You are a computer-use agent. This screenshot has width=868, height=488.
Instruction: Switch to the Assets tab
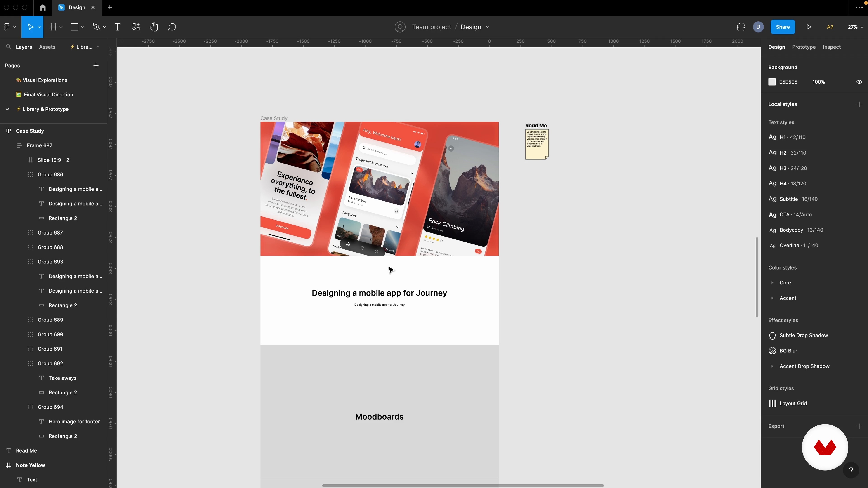(47, 47)
